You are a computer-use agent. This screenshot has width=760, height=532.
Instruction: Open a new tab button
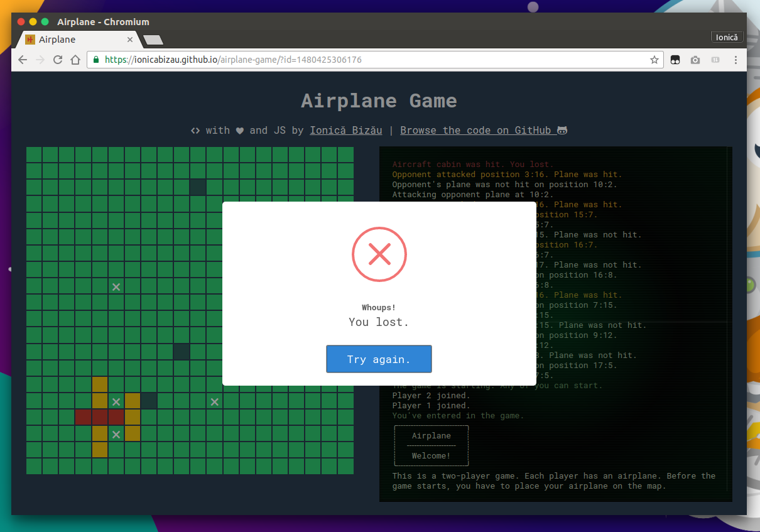tap(153, 40)
